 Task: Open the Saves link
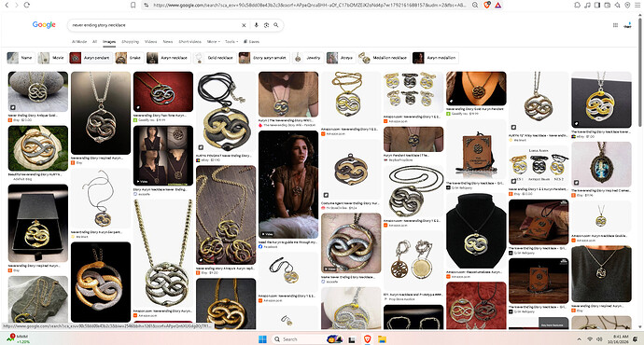click(x=251, y=41)
